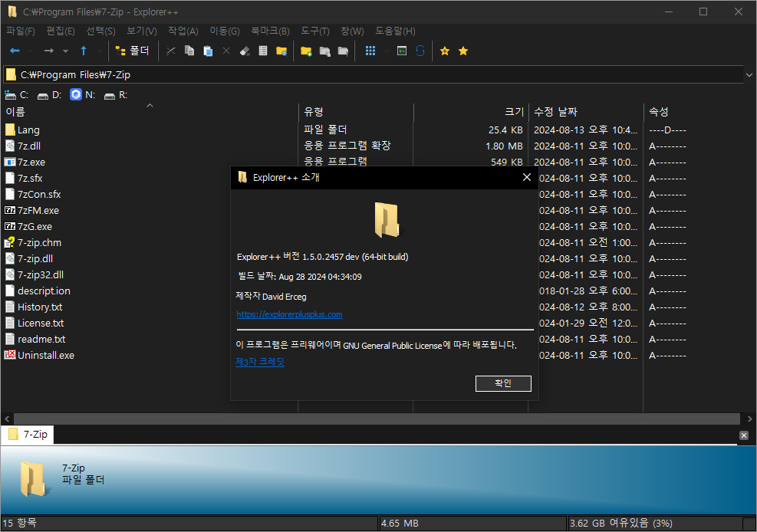The width and height of the screenshot is (757, 532).
Task: Open the 제3자 크레딧 link
Action: [x=260, y=362]
